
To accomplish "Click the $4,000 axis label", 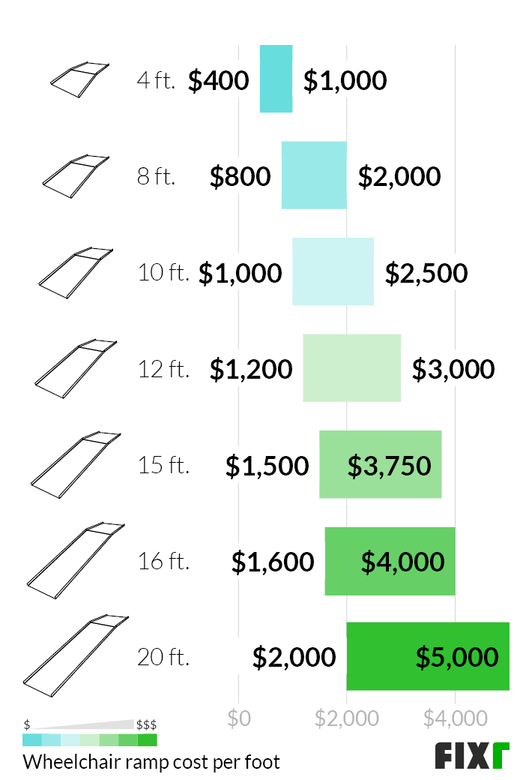I will point(455,718).
